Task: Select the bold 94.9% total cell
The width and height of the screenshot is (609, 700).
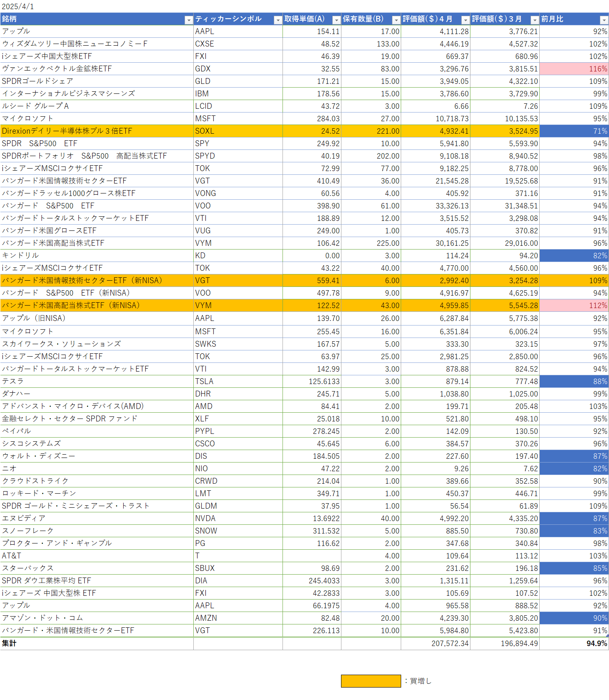Action: (574, 644)
